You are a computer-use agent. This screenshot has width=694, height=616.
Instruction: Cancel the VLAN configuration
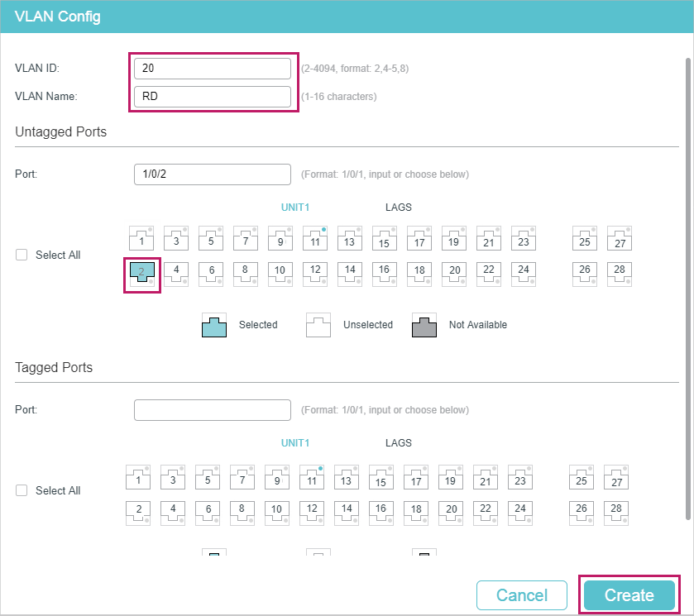point(522,595)
